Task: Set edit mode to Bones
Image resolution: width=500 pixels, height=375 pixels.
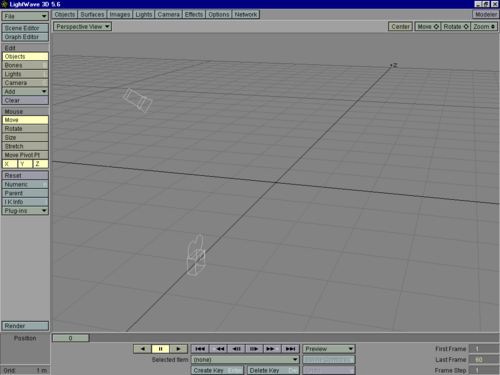Action: (x=25, y=65)
